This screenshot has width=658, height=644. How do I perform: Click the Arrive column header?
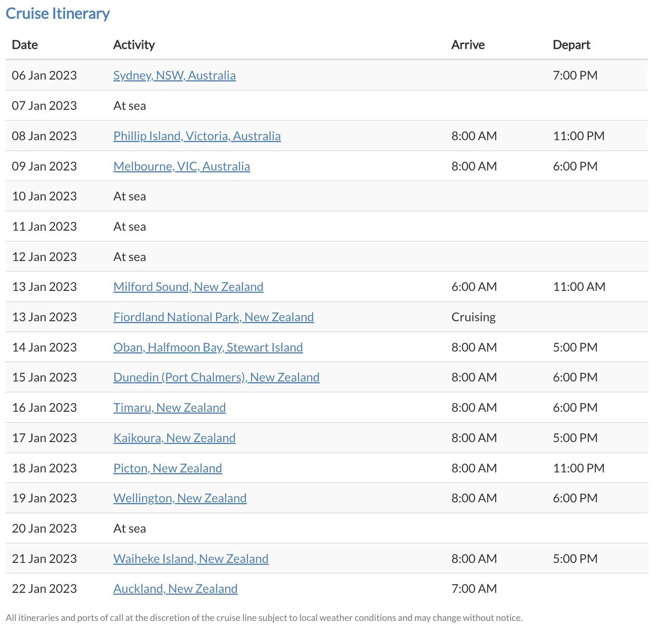point(468,45)
